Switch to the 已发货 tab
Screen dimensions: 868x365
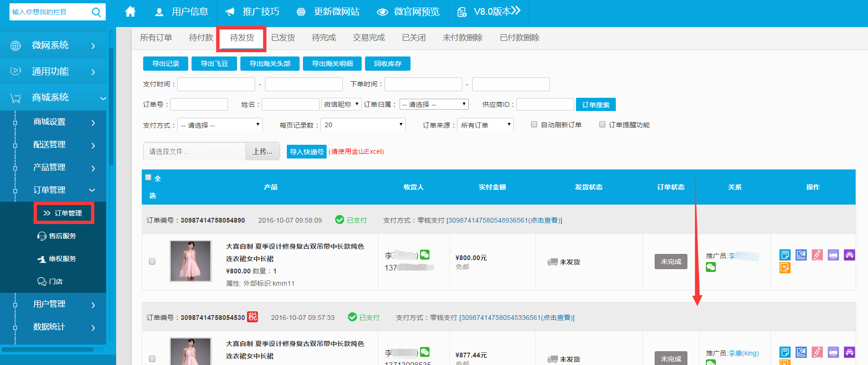tap(283, 37)
